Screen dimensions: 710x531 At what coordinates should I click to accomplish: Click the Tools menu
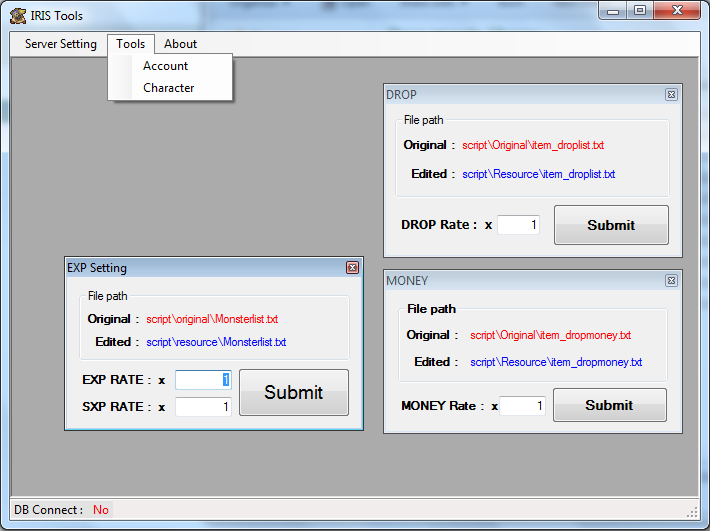click(131, 44)
